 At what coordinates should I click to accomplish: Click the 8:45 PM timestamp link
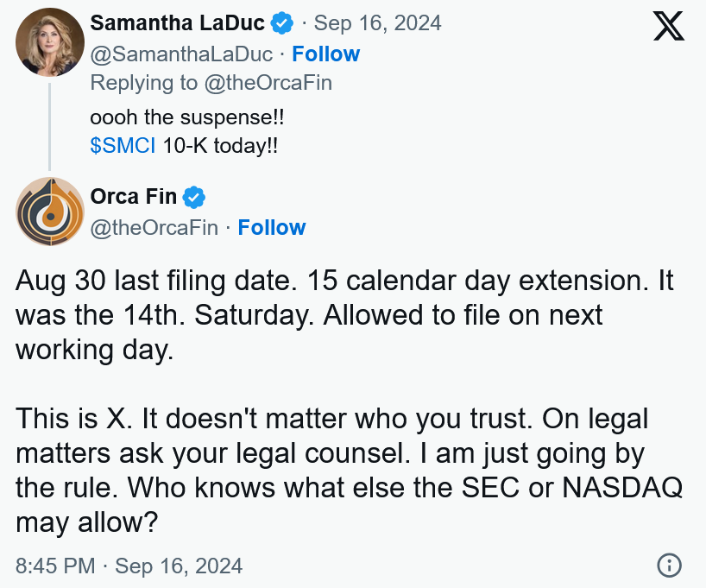(129, 566)
